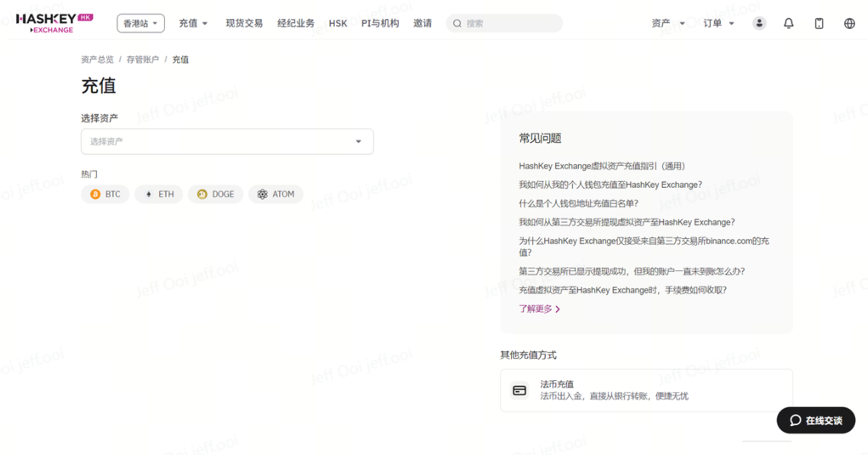Screen dimensions: 868x455
Task: Open the user profile avatar icon
Action: coord(760,23)
